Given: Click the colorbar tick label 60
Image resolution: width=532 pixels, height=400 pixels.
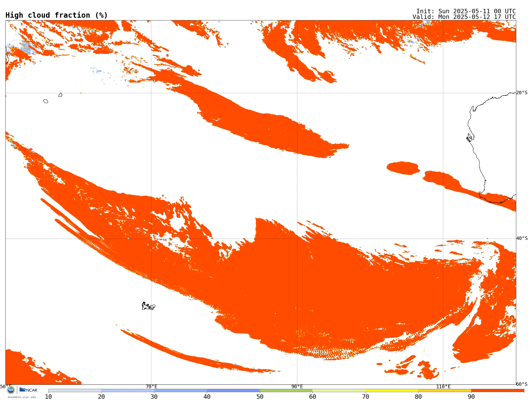Looking at the screenshot, I should point(313,397).
